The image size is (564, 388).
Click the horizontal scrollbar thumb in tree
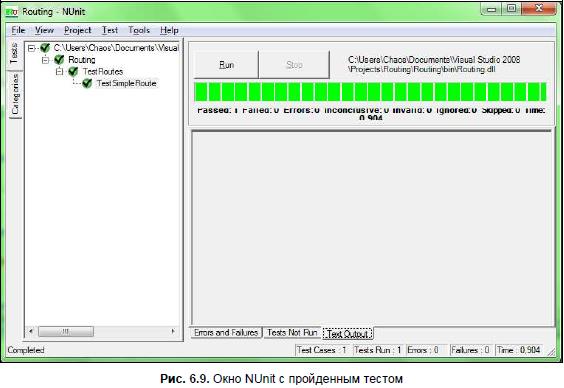point(66,331)
